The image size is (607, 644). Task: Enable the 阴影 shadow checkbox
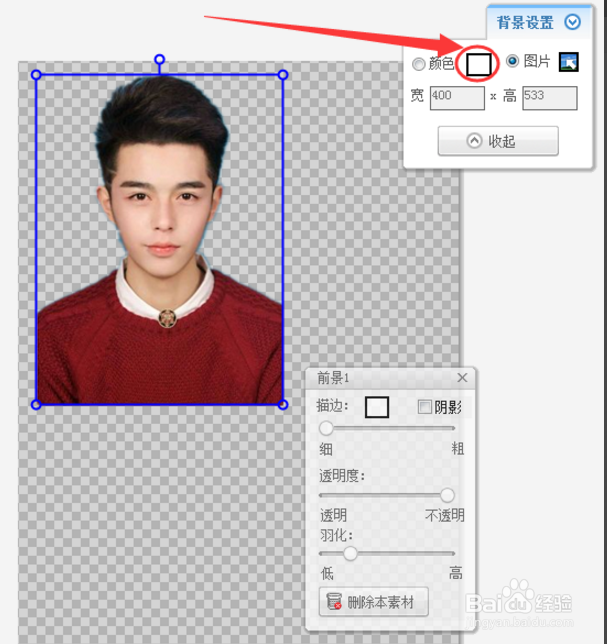(424, 407)
